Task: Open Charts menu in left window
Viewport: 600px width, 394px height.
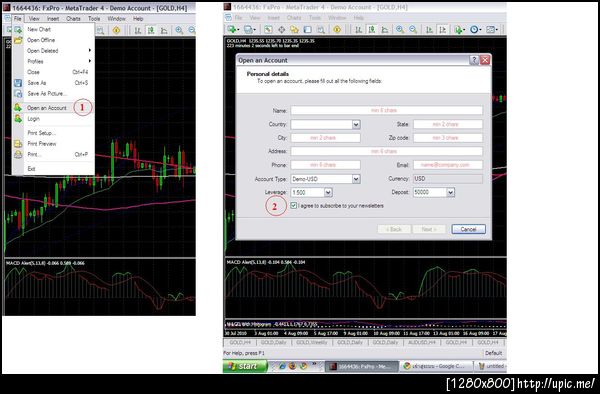Action: pos(73,18)
